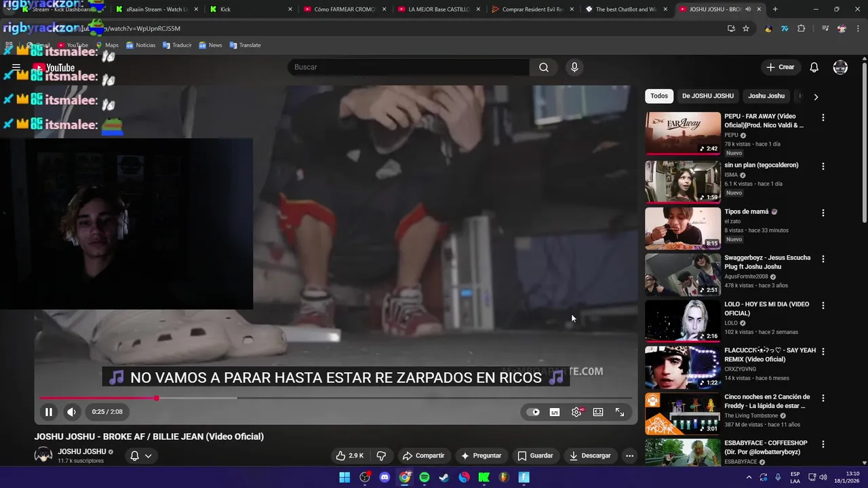Open options for PEPU - FAR AWAY video
The width and height of the screenshot is (868, 488).
coord(823,117)
